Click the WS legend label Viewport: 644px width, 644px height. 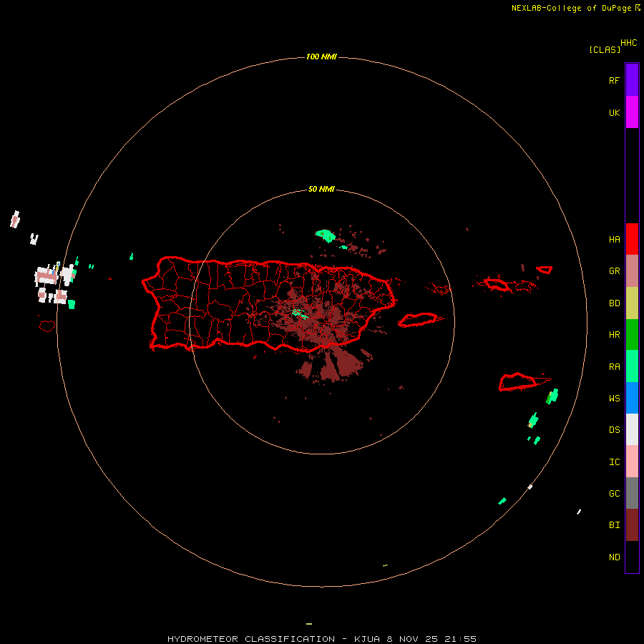pyautogui.click(x=614, y=398)
